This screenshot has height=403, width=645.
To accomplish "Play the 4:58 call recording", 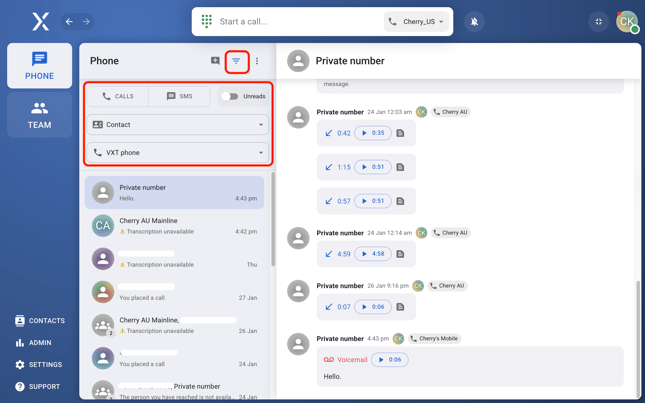I will click(x=372, y=254).
